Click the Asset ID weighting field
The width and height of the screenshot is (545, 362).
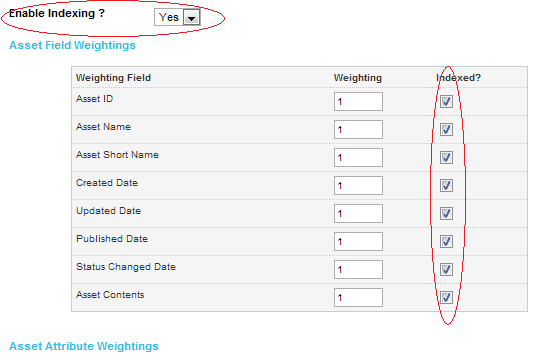click(358, 102)
